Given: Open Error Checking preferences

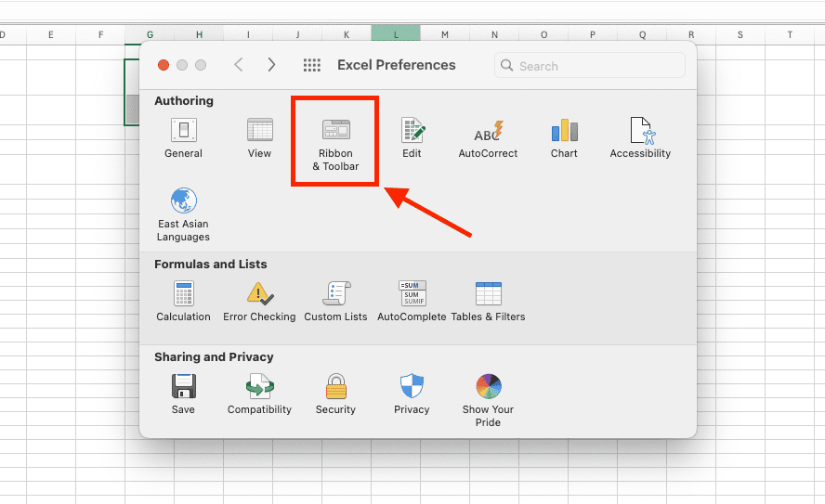Looking at the screenshot, I should [x=259, y=302].
